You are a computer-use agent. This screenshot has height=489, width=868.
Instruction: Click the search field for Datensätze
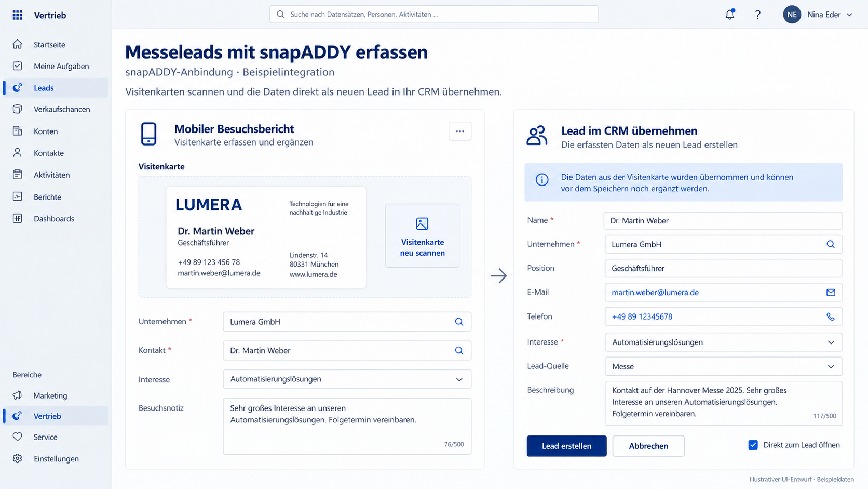(434, 15)
